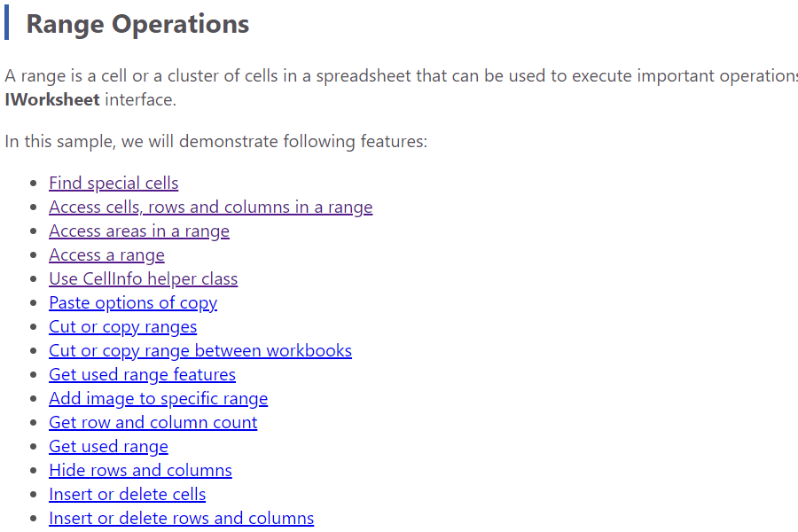Click the intro paragraph about a range
Viewport: 798px width, 532px height.
click(401, 88)
